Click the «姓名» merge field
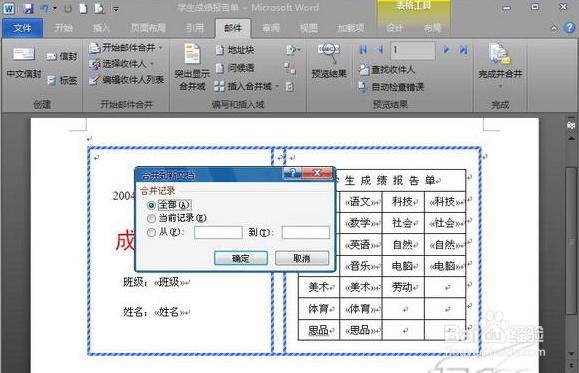 (169, 312)
